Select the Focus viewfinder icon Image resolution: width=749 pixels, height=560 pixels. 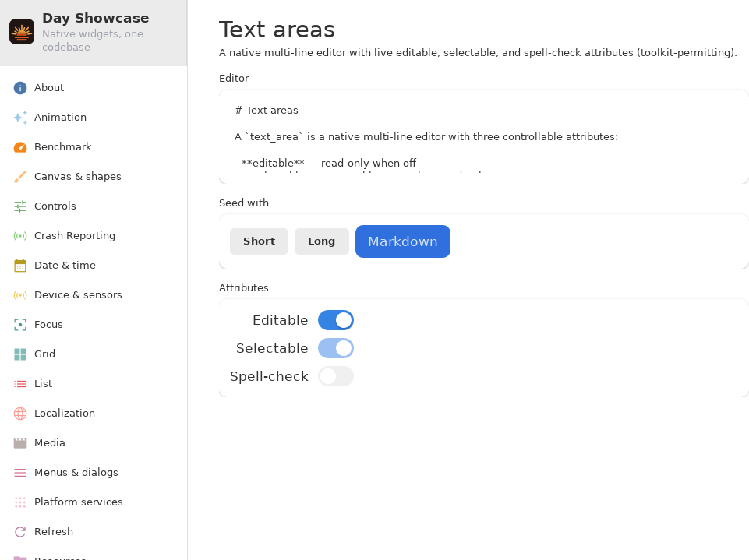(20, 325)
